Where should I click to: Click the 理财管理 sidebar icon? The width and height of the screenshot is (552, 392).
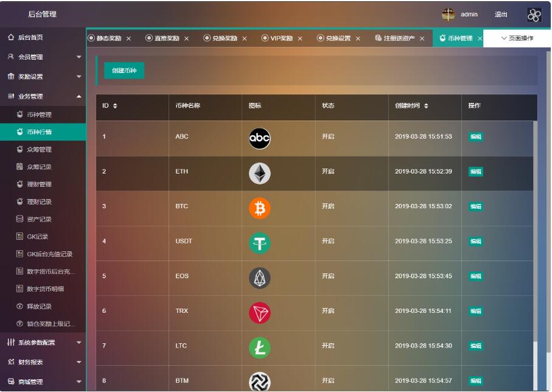19,184
